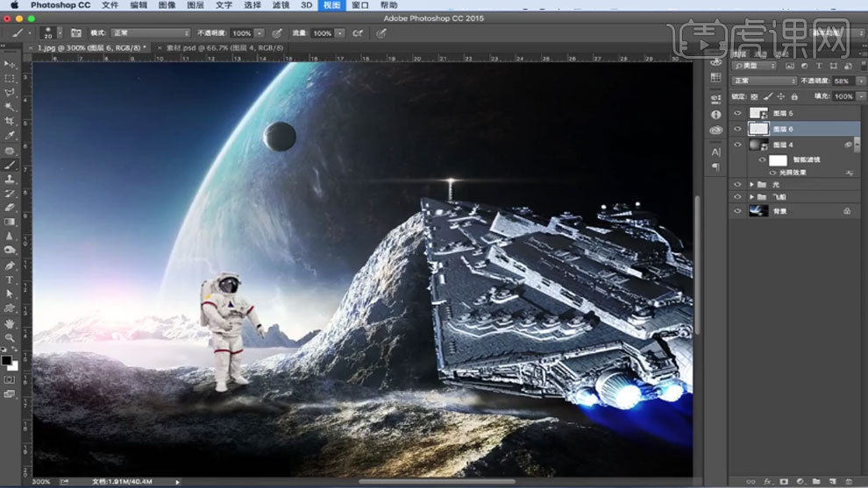Expand the 光 layer group
Image resolution: width=868 pixels, height=488 pixels.
pos(751,184)
